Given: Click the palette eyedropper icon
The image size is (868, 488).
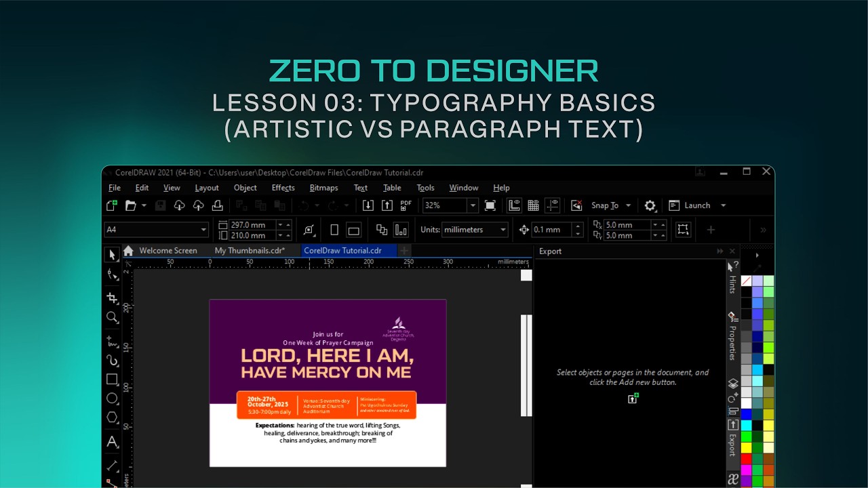Looking at the screenshot, I should click(757, 268).
